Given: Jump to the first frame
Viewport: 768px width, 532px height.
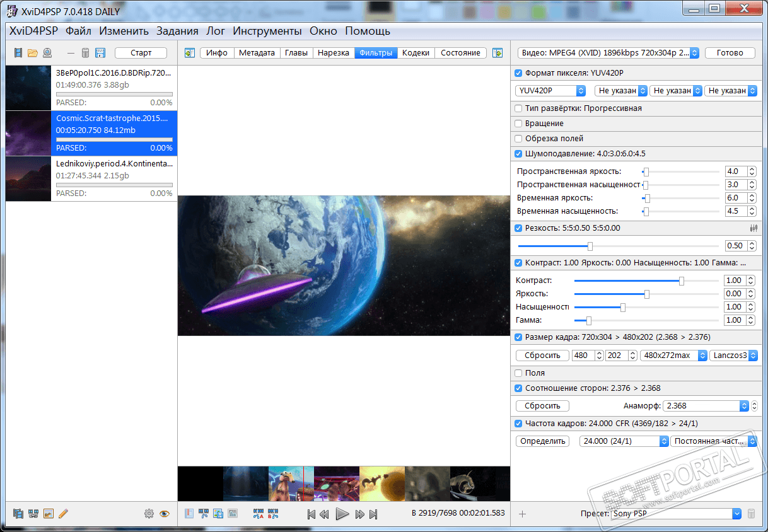Looking at the screenshot, I should pyautogui.click(x=311, y=514).
